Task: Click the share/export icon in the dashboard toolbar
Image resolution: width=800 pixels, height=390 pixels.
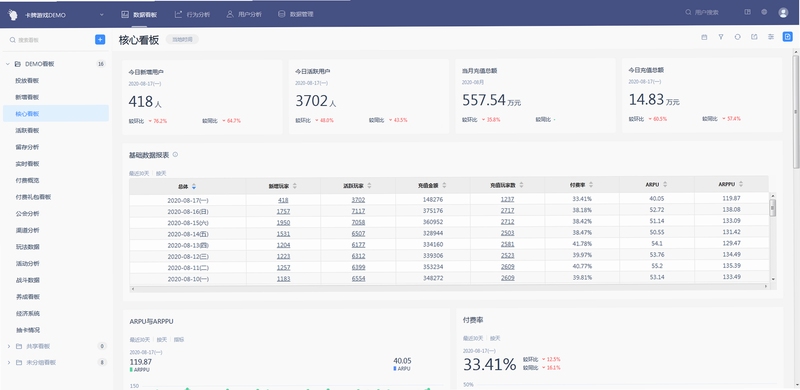Action: (x=754, y=37)
